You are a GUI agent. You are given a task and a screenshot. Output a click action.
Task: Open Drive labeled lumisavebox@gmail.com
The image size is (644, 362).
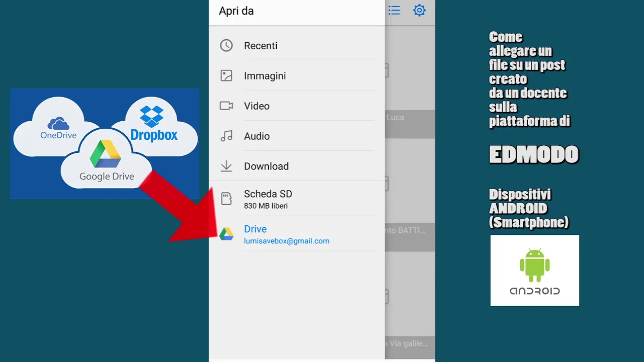pos(297,234)
